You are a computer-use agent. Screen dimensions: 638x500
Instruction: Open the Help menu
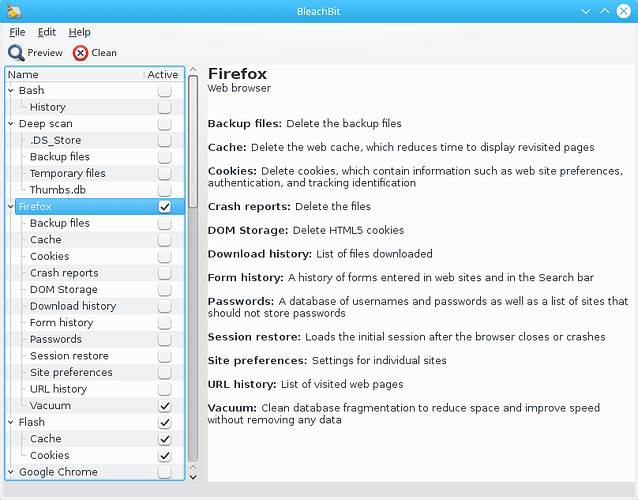[x=79, y=32]
